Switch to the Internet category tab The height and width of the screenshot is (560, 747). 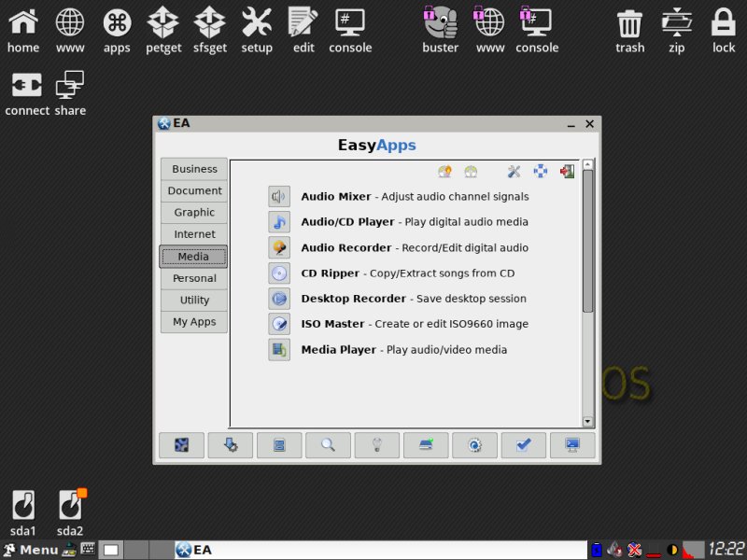[193, 233]
